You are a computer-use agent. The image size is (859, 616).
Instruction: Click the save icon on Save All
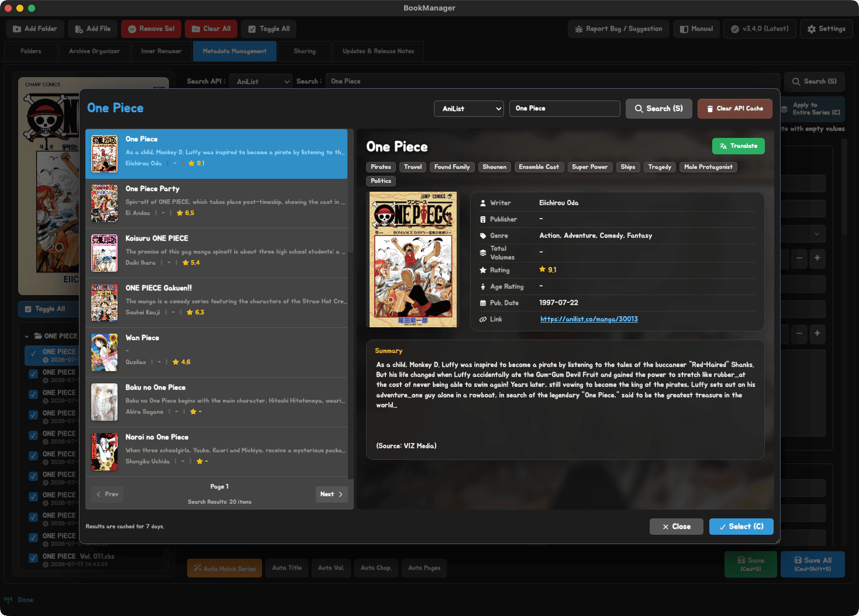click(798, 560)
